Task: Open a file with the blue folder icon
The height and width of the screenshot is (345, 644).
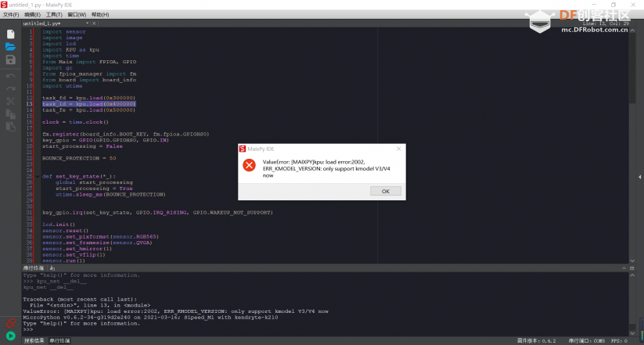Action: 11,46
